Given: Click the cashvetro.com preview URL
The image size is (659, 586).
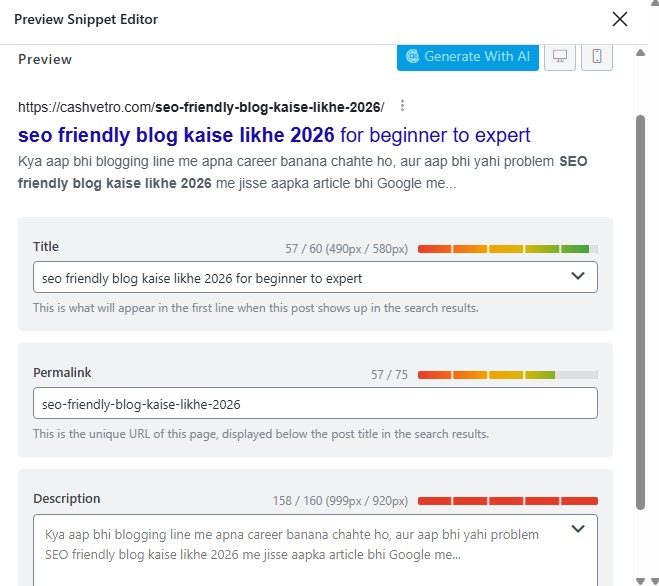Looking at the screenshot, I should click(200, 107).
